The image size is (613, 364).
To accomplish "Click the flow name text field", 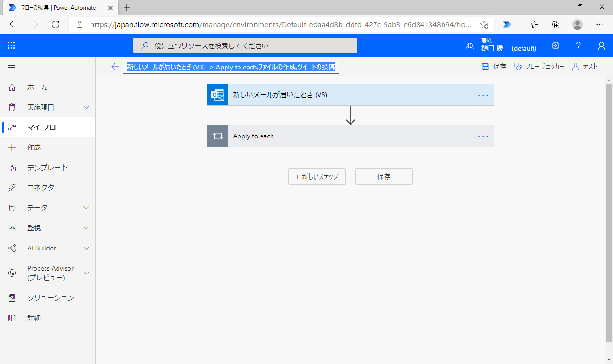I will pyautogui.click(x=231, y=67).
